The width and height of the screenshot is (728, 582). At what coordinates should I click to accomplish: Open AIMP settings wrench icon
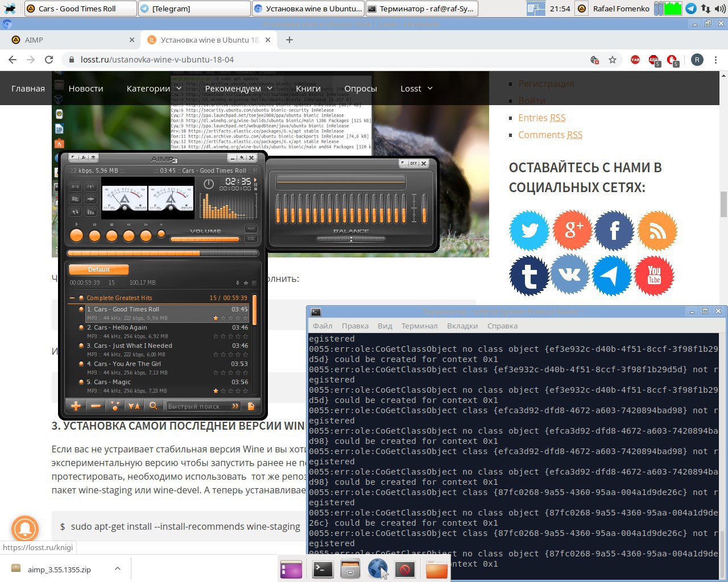point(83,157)
